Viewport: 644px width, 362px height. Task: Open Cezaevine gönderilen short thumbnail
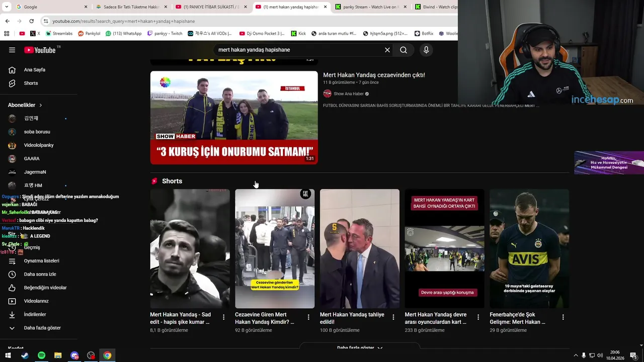click(275, 248)
